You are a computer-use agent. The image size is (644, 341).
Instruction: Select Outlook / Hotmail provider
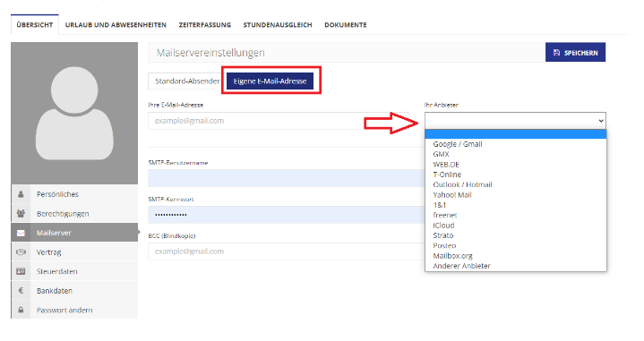pyautogui.click(x=515, y=184)
